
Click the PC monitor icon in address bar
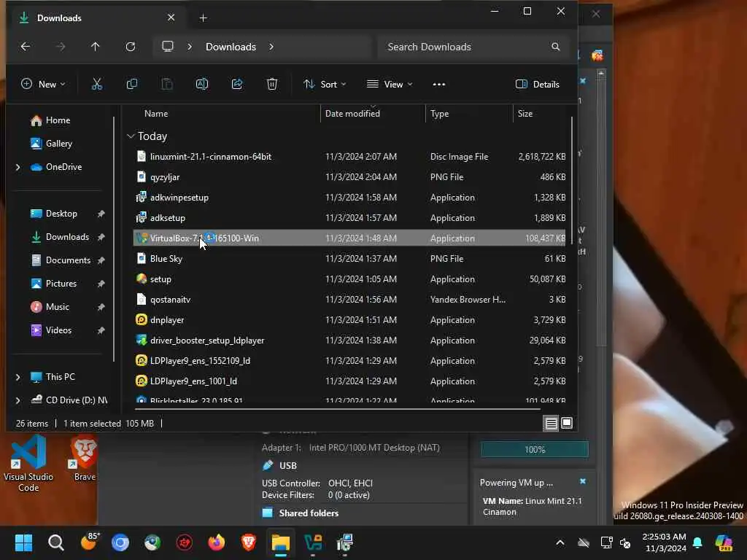[x=168, y=46]
